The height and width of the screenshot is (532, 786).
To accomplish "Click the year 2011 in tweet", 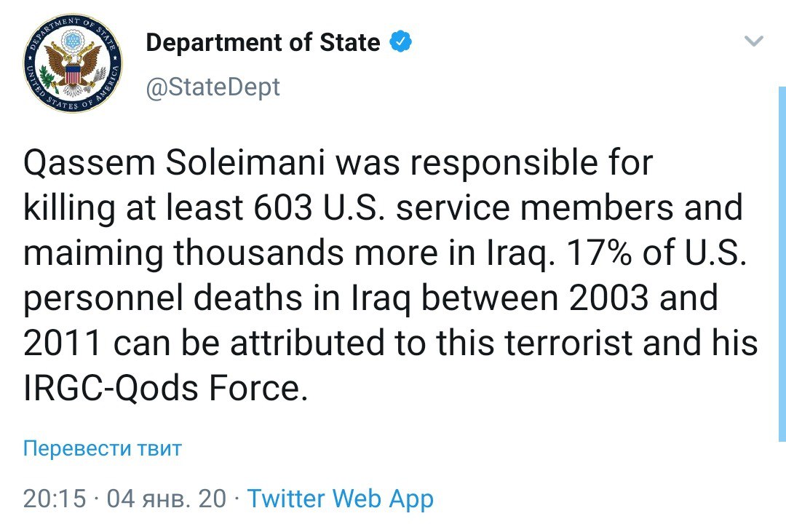I will click(63, 343).
